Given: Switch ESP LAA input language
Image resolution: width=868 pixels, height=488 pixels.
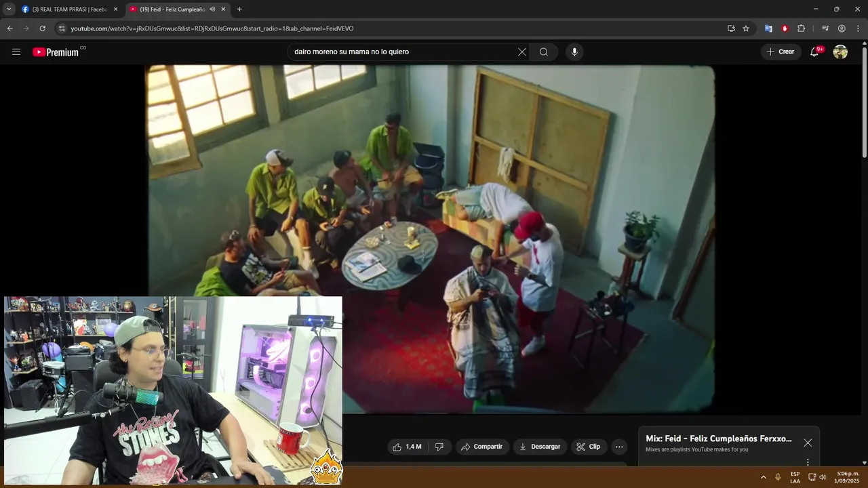Looking at the screenshot, I should pos(795,477).
